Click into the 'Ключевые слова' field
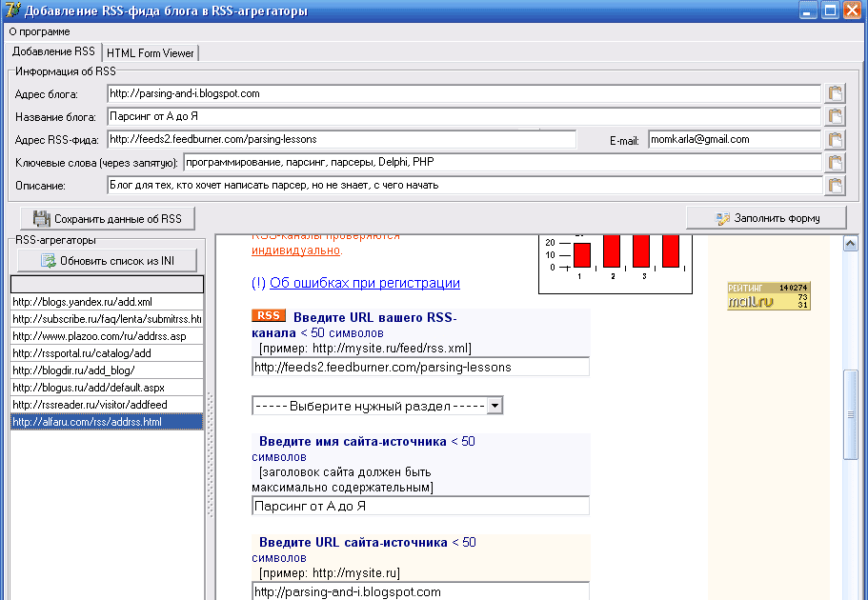This screenshot has height=600, width=868. [x=502, y=162]
